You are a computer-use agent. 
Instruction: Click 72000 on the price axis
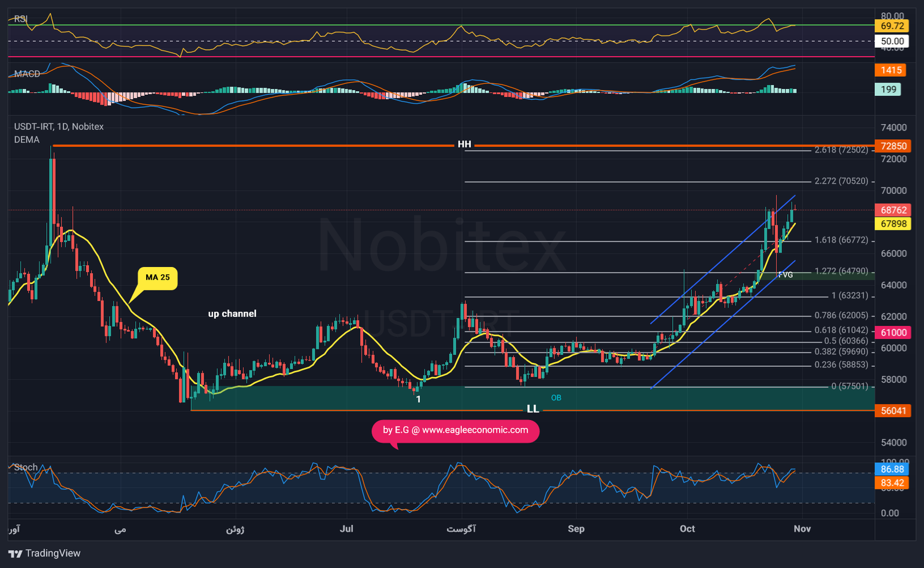coord(893,159)
